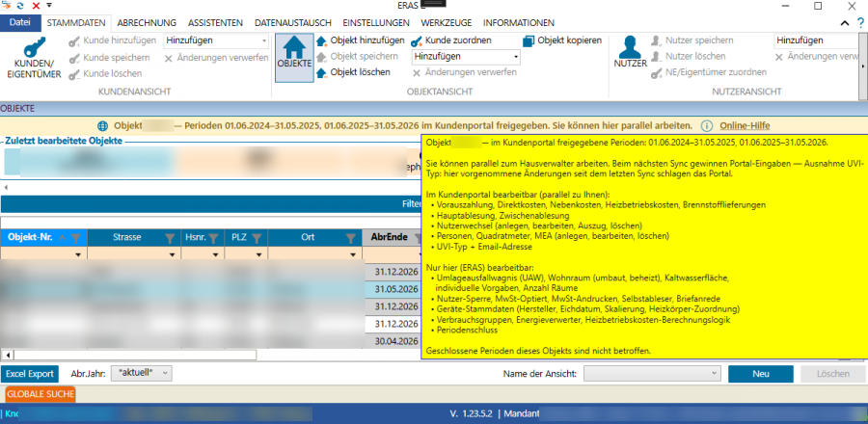Click Nutzer speichern in ribbon
This screenshot has width=868, height=424.
692,40
